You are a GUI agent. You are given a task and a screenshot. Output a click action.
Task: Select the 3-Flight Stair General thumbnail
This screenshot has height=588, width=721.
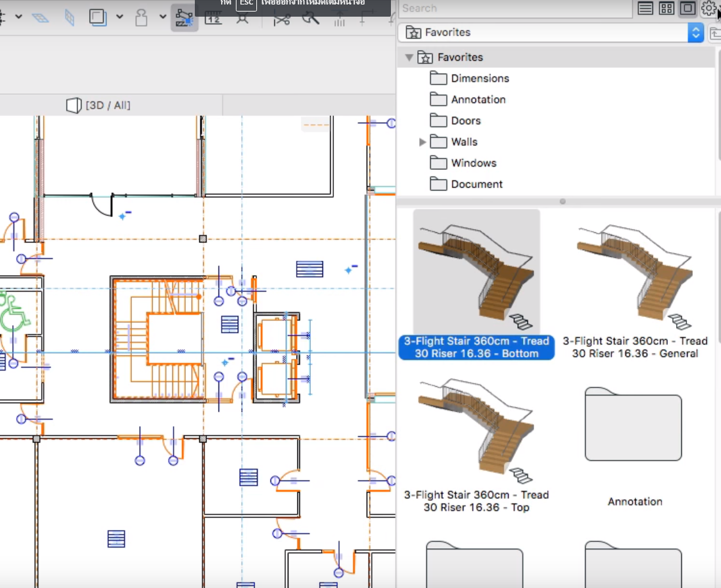click(x=635, y=276)
